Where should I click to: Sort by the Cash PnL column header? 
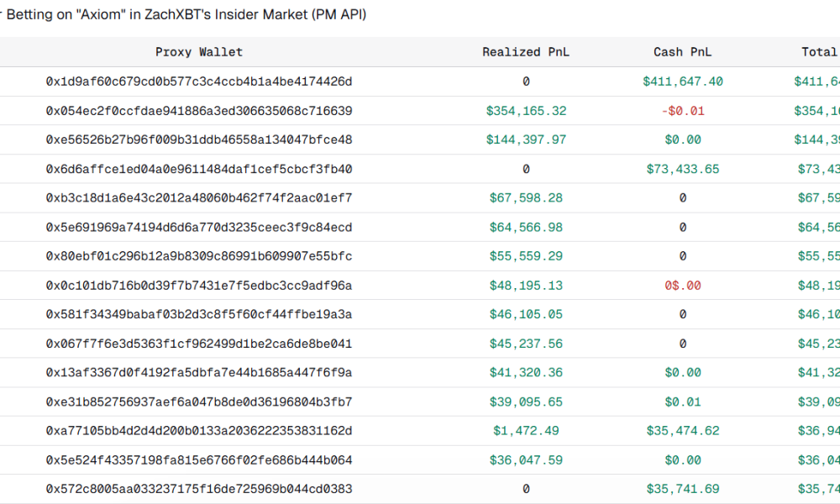pyautogui.click(x=682, y=51)
